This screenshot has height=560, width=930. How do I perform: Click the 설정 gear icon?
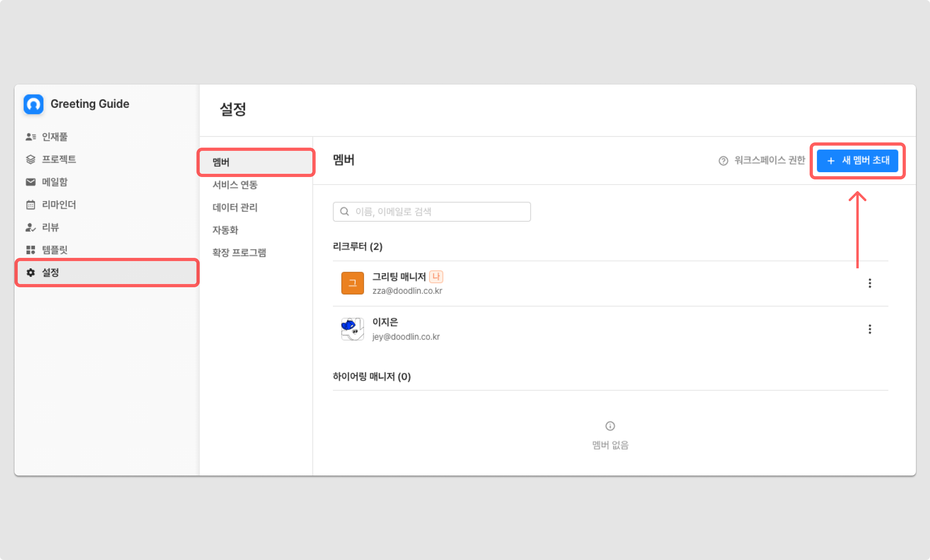(x=31, y=272)
